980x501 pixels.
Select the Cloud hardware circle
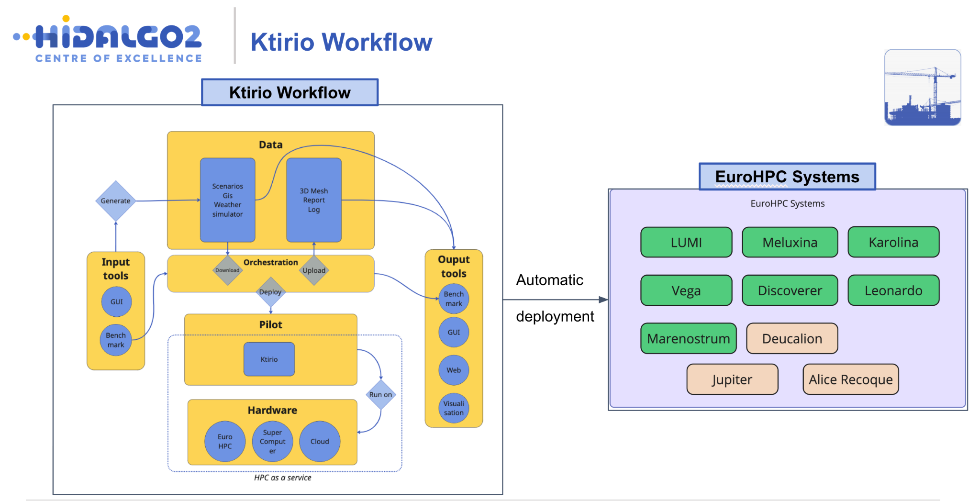point(320,442)
